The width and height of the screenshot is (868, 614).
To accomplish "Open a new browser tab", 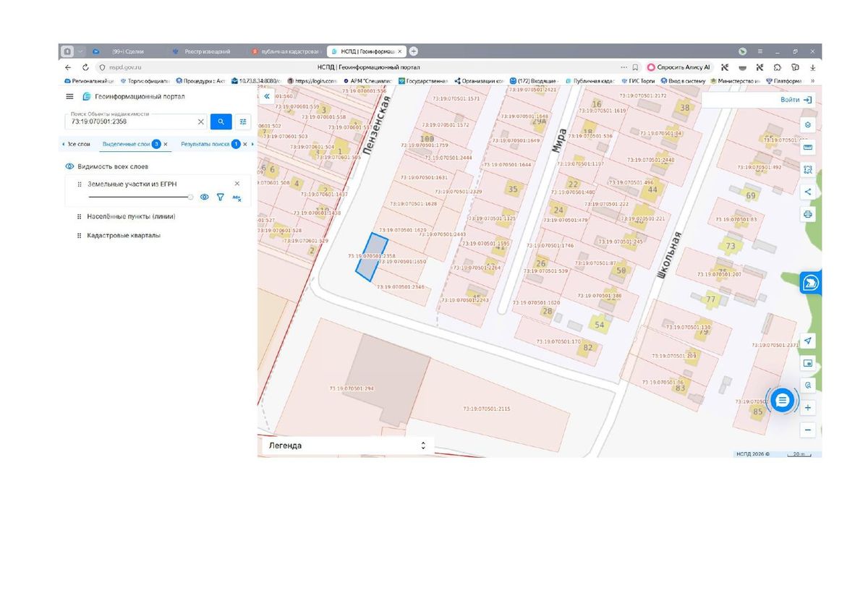I will pyautogui.click(x=413, y=51).
